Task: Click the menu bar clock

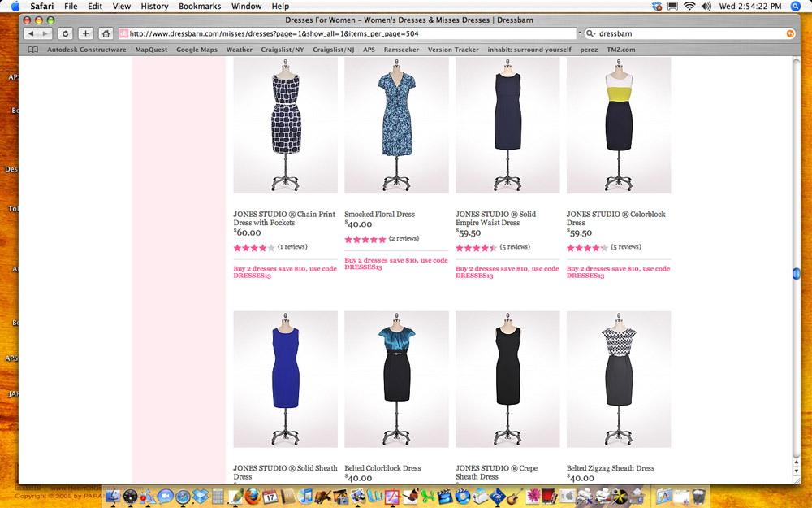Action: click(749, 7)
